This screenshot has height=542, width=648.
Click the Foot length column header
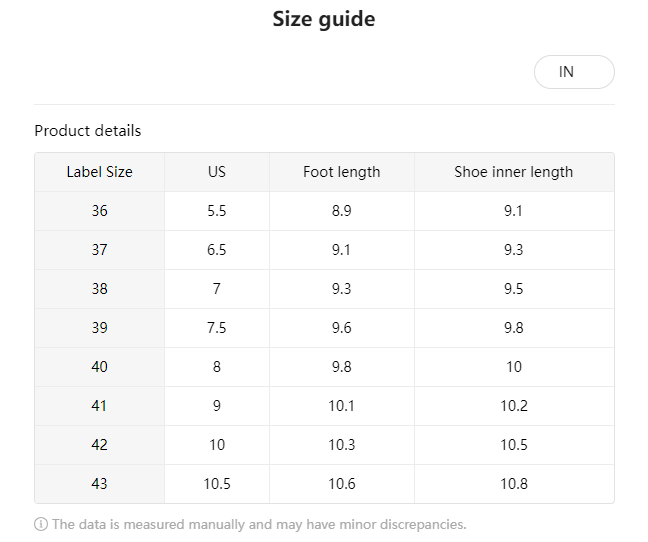coord(341,172)
